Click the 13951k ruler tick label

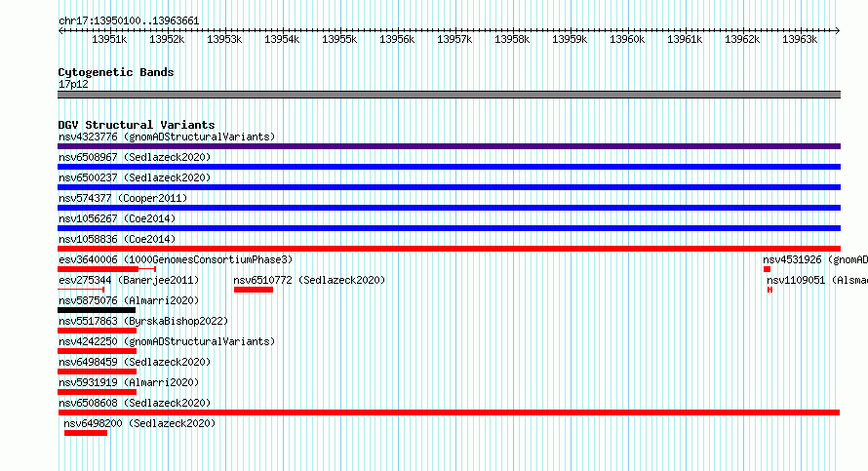click(109, 39)
